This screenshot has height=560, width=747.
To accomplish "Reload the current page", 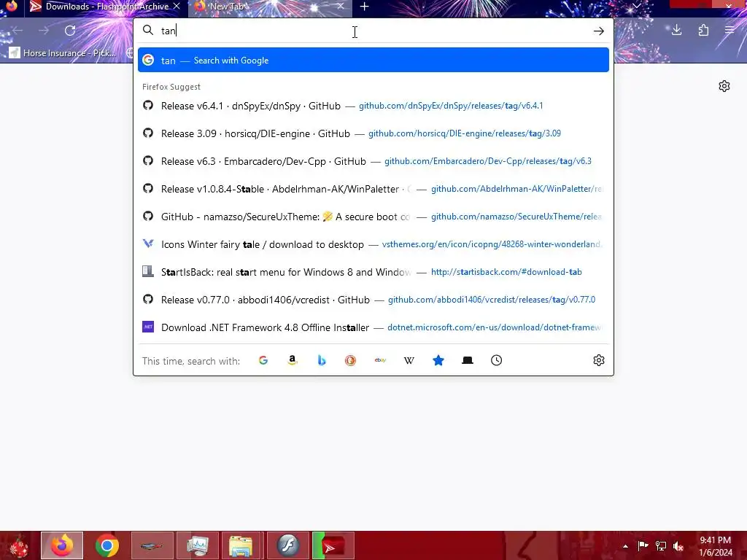I will click(70, 31).
